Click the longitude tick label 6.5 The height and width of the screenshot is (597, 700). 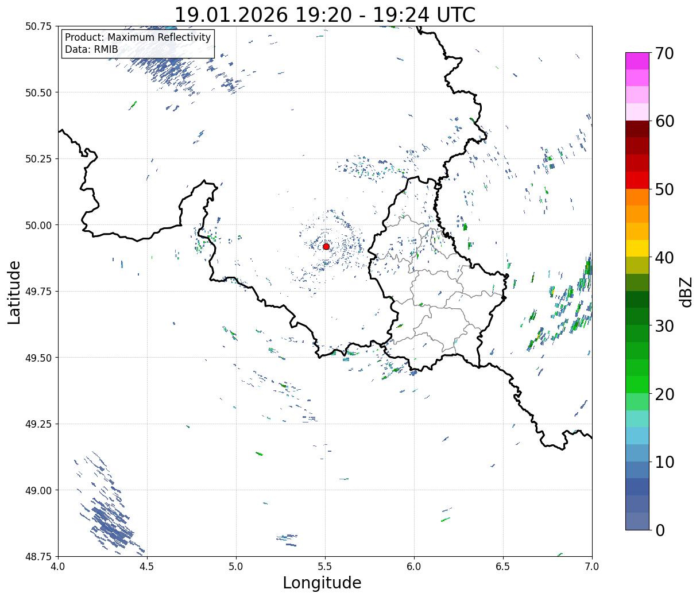(503, 567)
